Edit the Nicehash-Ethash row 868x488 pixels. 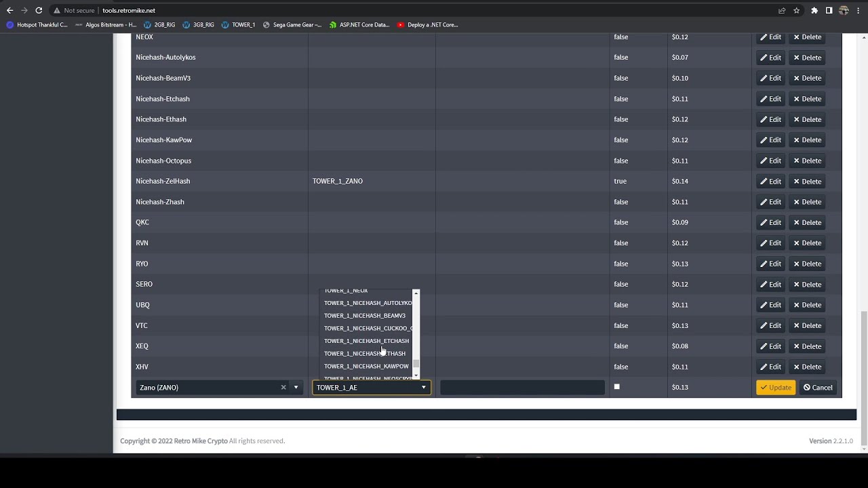click(770, 119)
